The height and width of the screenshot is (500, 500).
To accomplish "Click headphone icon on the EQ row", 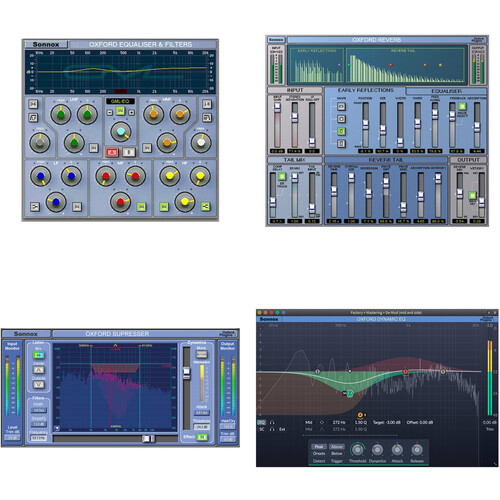I will point(272,423).
